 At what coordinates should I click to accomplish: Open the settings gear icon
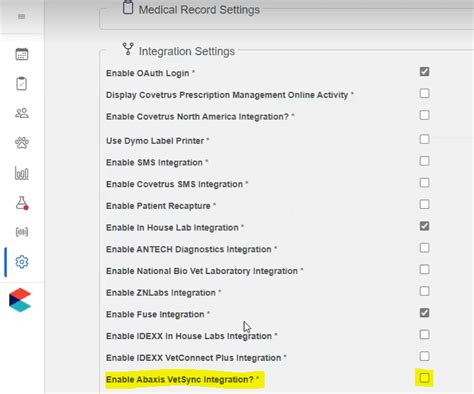[22, 262]
